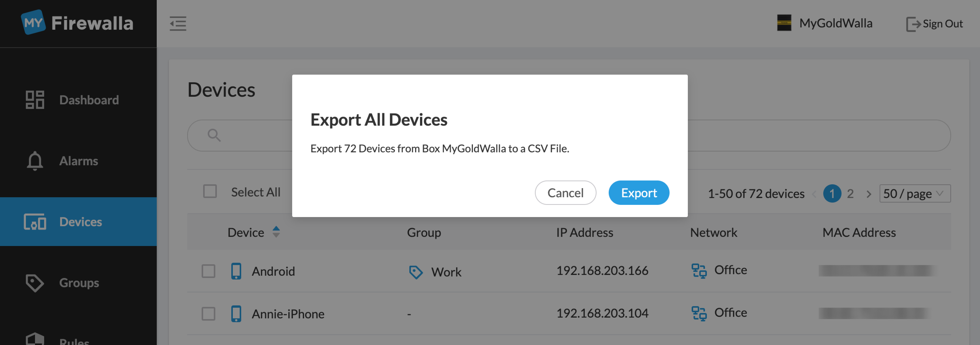Click the Select All label
This screenshot has height=345, width=980.
coord(256,192)
